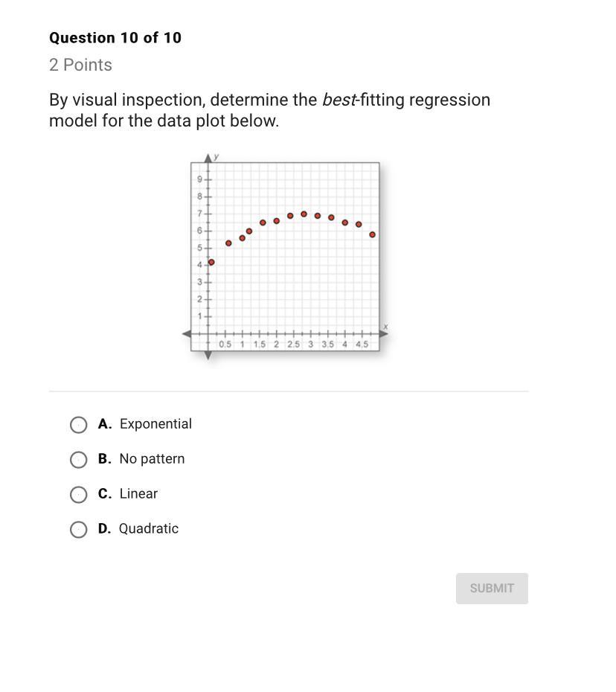
Task: Select the radio button for Exponential
Action: coord(78,425)
